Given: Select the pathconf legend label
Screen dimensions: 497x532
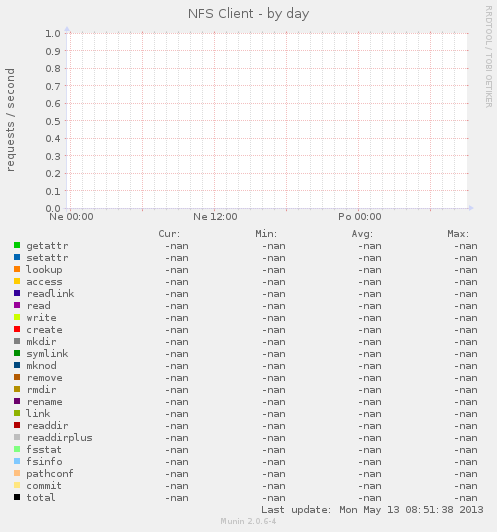Looking at the screenshot, I should point(50,474).
